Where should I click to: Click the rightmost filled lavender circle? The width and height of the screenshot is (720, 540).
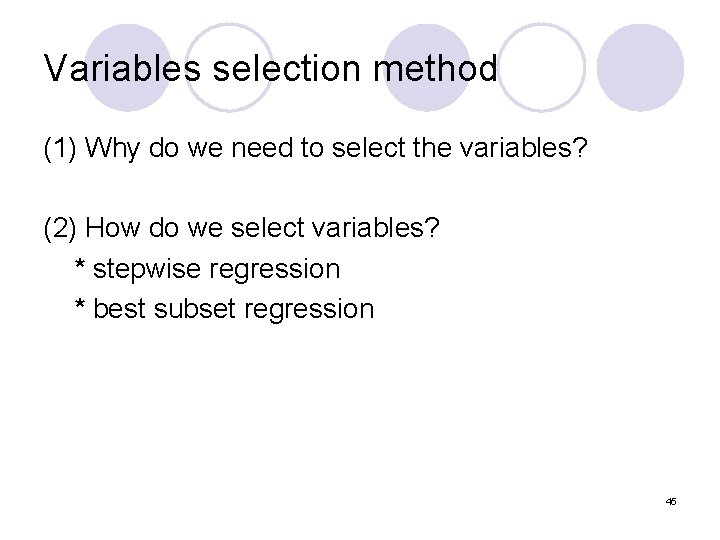click(641, 67)
